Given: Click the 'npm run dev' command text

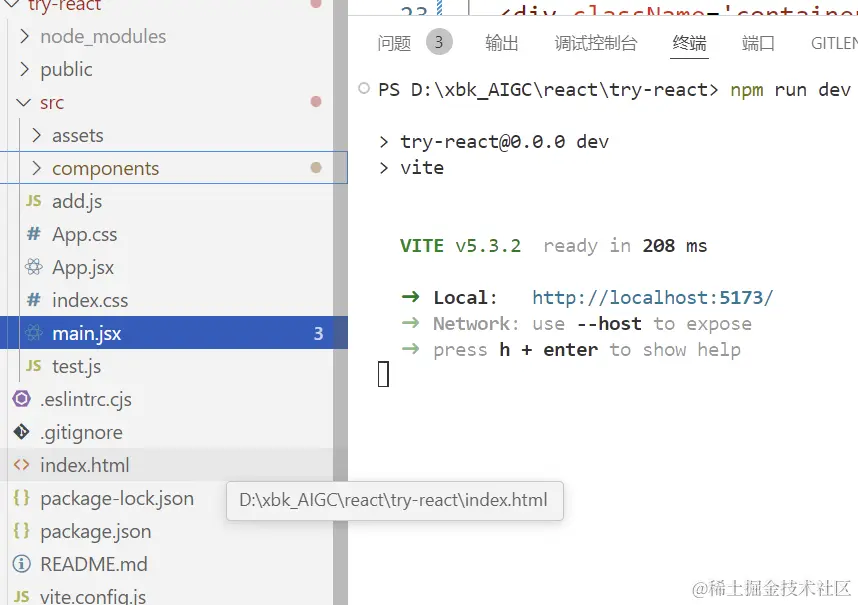Looking at the screenshot, I should [791, 90].
